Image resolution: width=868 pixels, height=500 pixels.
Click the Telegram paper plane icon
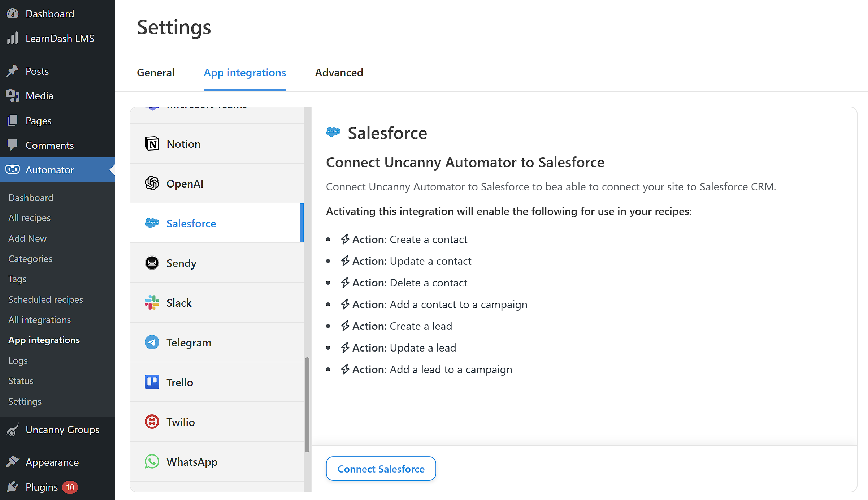point(152,342)
